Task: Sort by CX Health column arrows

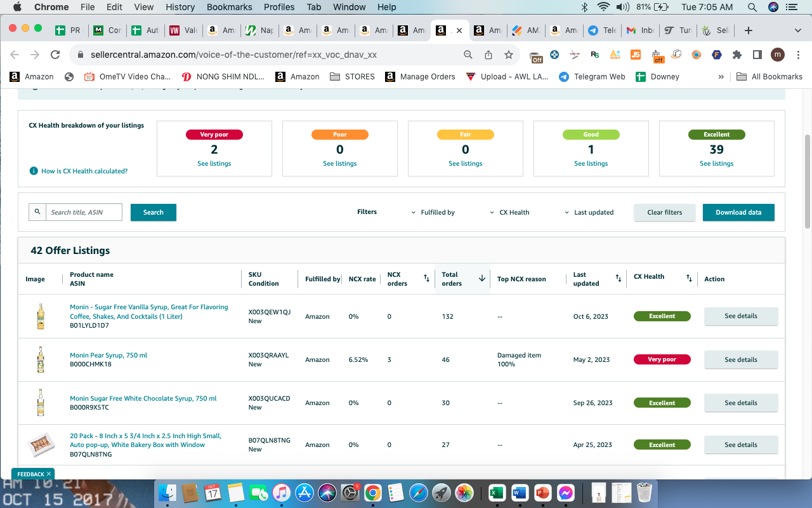Action: tap(690, 278)
